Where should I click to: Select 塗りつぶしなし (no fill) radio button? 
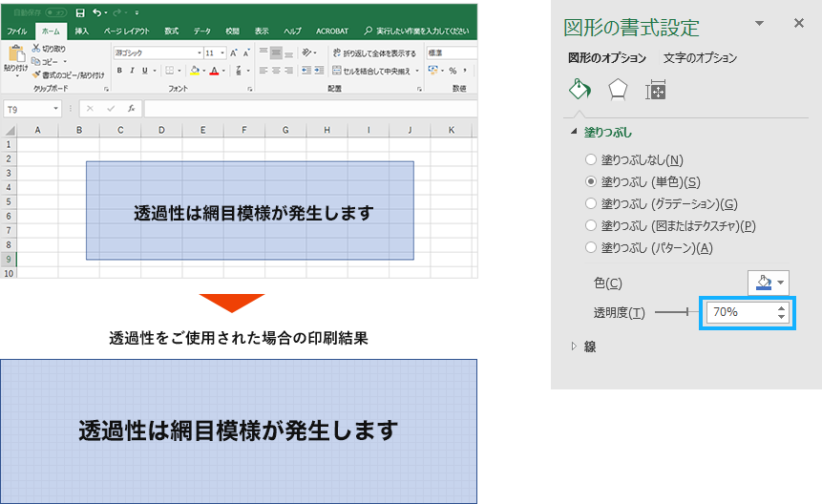point(591,160)
